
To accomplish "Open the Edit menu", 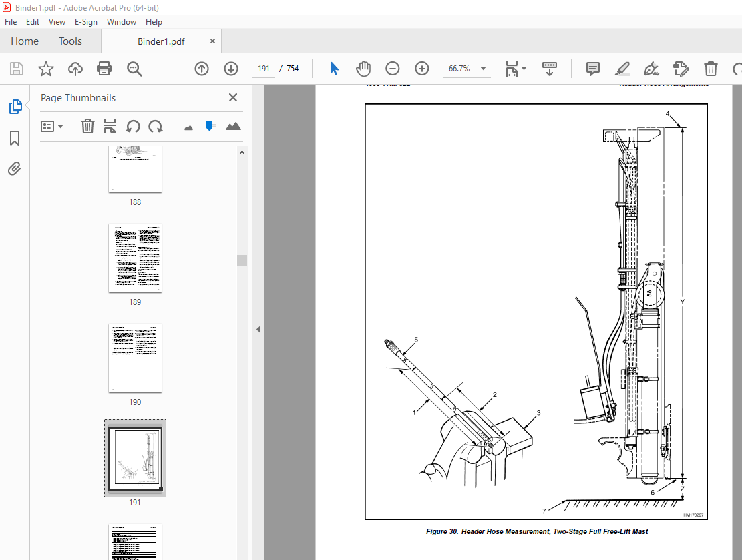I will pyautogui.click(x=33, y=22).
